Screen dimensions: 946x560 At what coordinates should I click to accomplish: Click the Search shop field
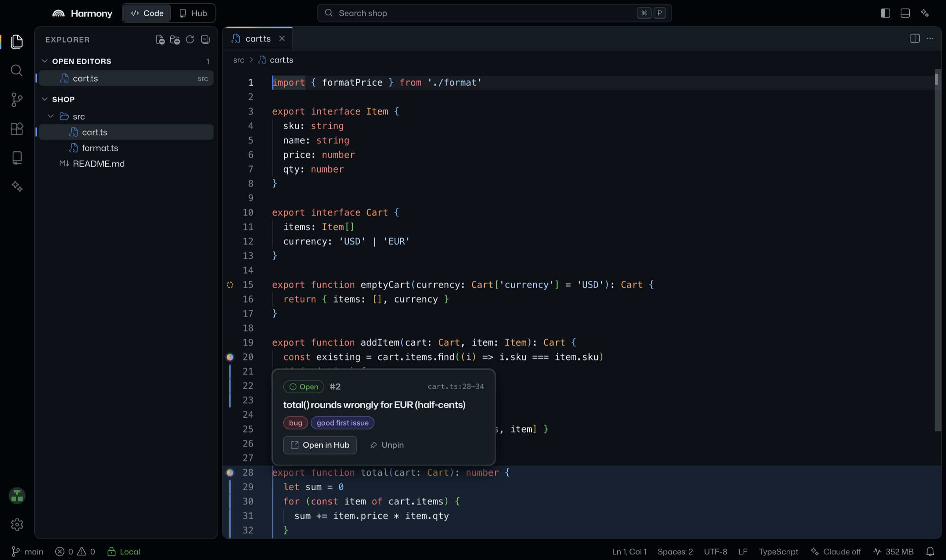[494, 13]
